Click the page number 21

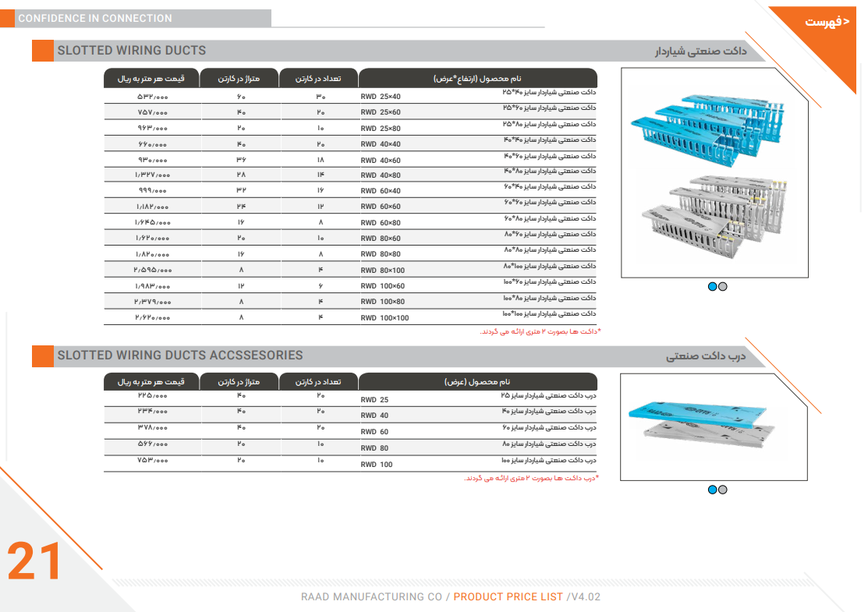pyautogui.click(x=34, y=561)
